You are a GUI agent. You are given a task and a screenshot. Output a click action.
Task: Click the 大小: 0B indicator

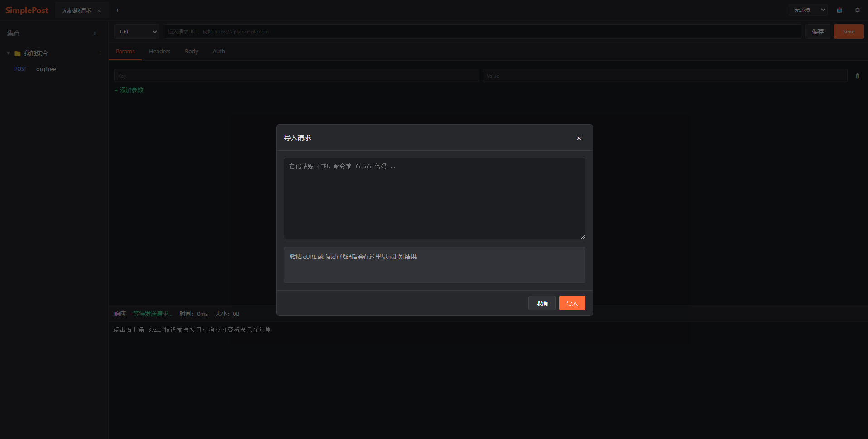[227, 314]
